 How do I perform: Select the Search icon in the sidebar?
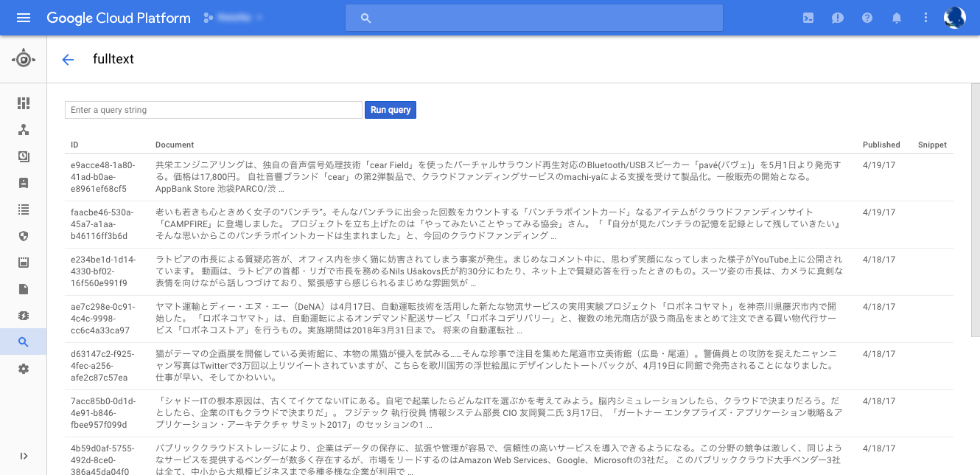pos(23,341)
